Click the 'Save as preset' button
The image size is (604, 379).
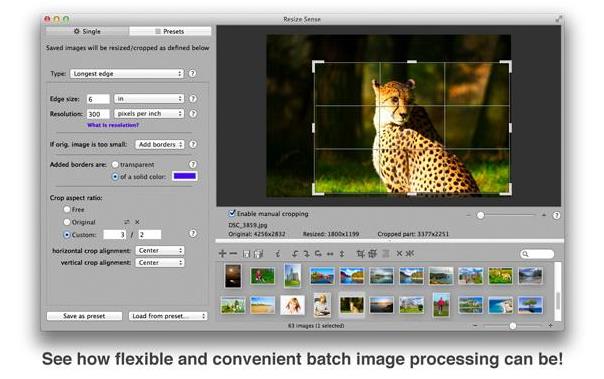pos(84,316)
